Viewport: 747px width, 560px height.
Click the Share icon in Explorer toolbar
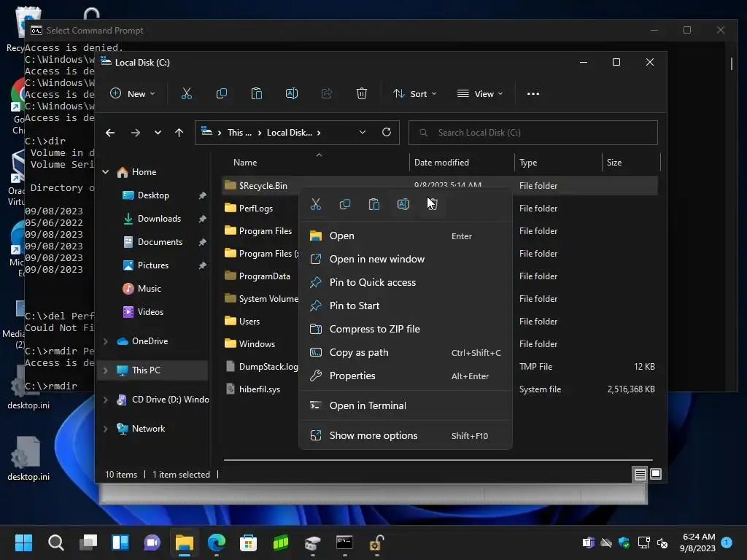click(x=326, y=94)
